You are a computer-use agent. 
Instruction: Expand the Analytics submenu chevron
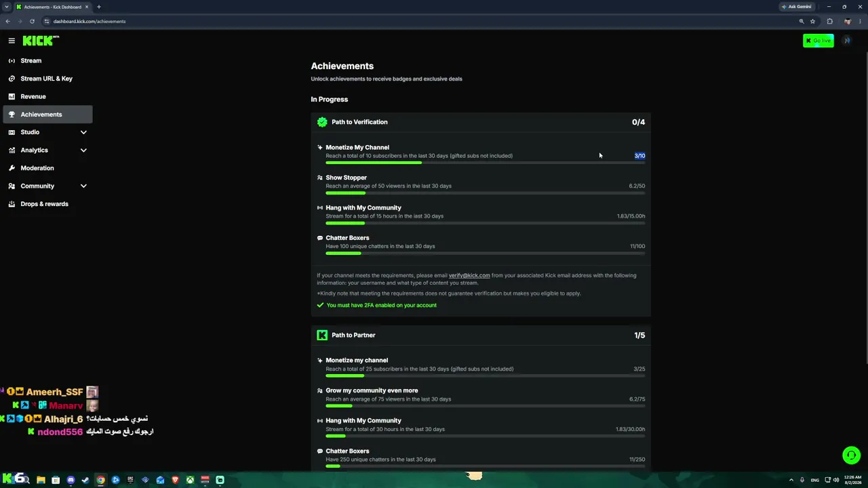(83, 150)
